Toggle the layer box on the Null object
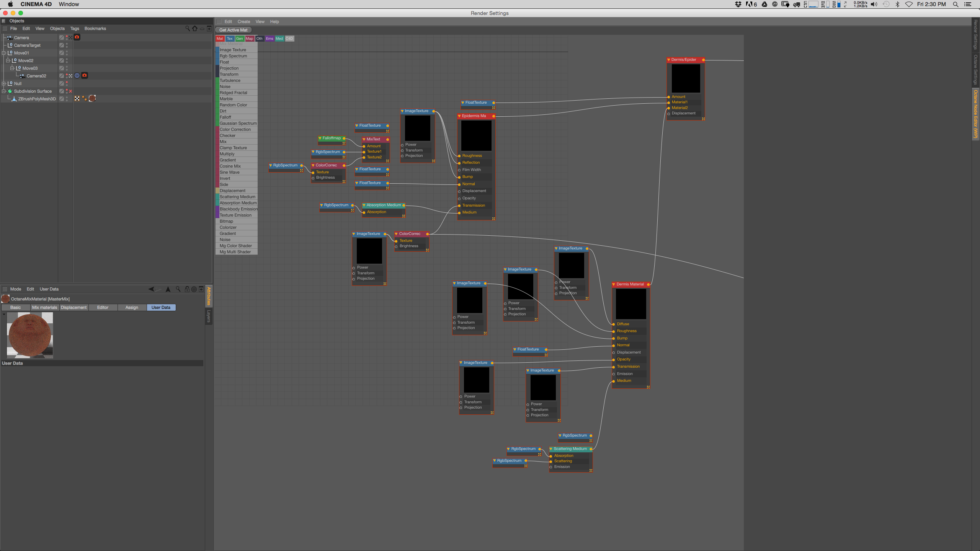980x551 pixels. (61, 83)
